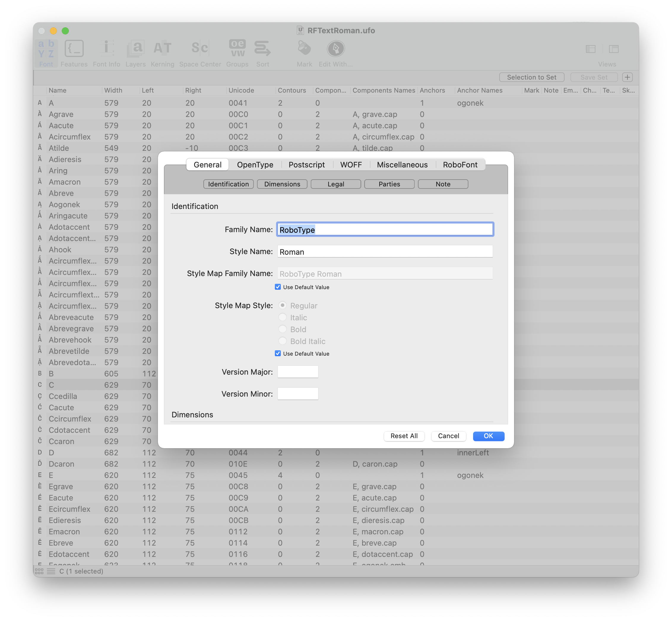The width and height of the screenshot is (672, 621).
Task: Switch to the Postscript tab
Action: (306, 165)
